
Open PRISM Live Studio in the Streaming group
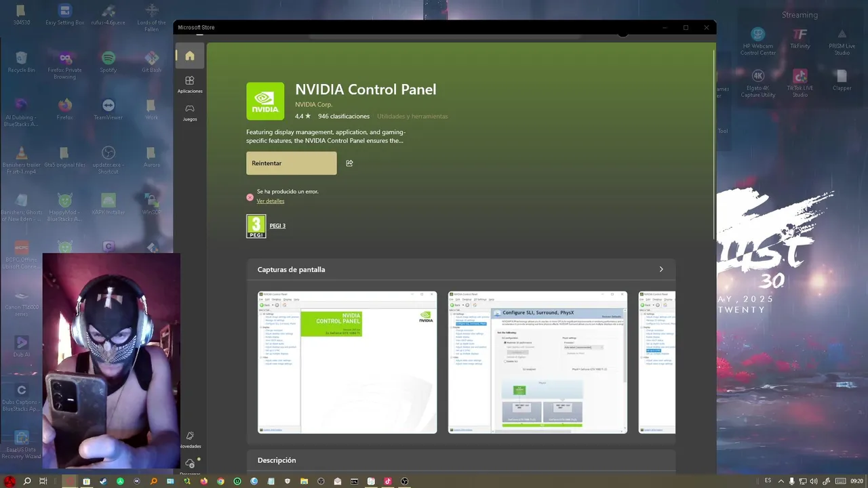click(842, 41)
